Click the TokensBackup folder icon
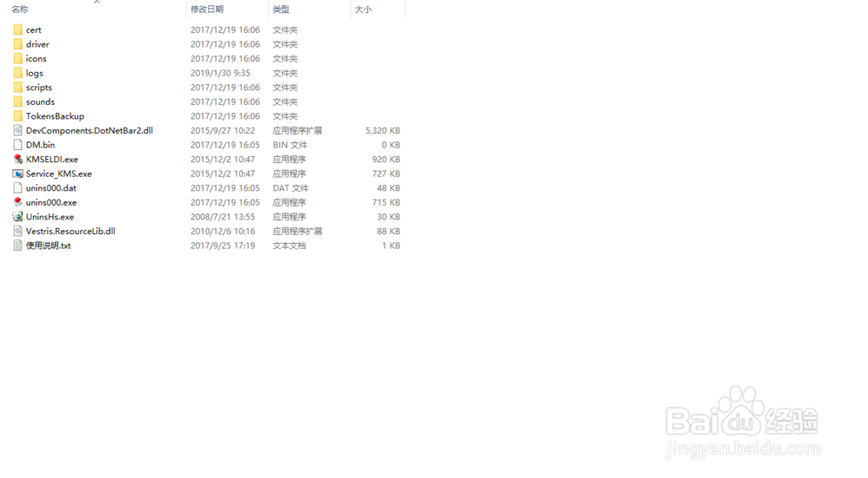The width and height of the screenshot is (868, 478). 17,115
